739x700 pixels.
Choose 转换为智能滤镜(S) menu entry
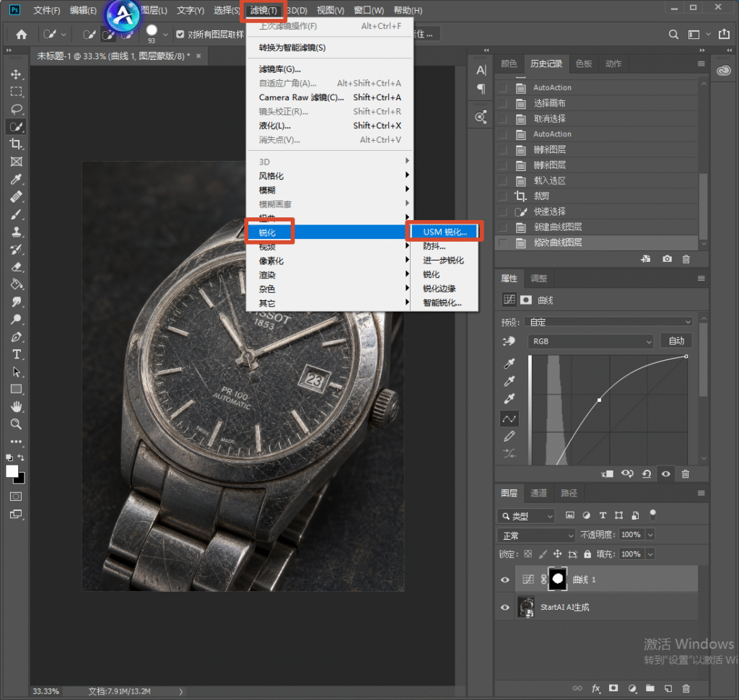329,48
